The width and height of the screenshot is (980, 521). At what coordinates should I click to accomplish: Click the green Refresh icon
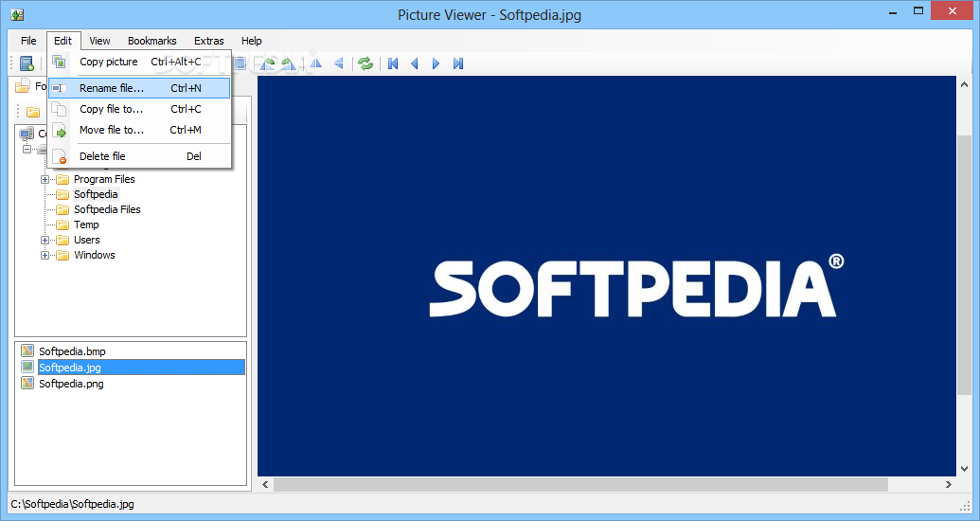click(x=365, y=63)
